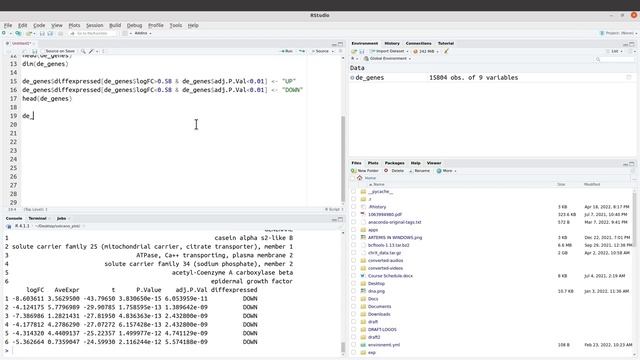
Task: Click the R logo icon in Console header
Action: 9,226
